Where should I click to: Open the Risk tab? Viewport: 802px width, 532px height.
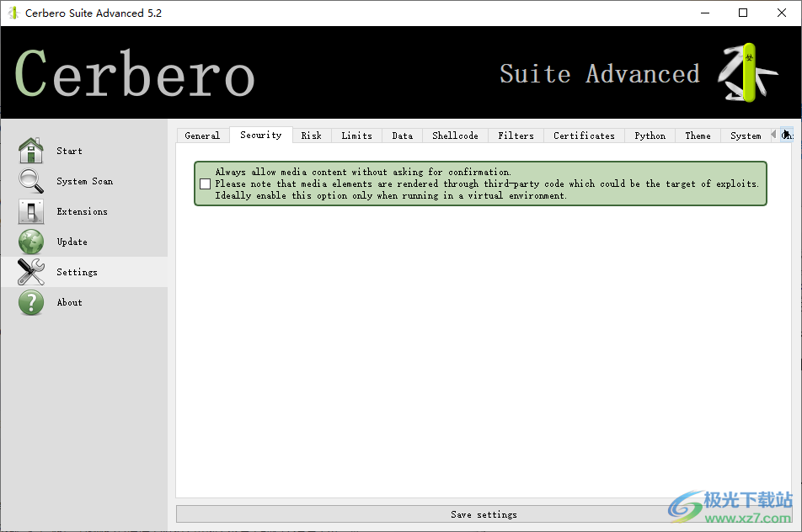click(x=312, y=136)
